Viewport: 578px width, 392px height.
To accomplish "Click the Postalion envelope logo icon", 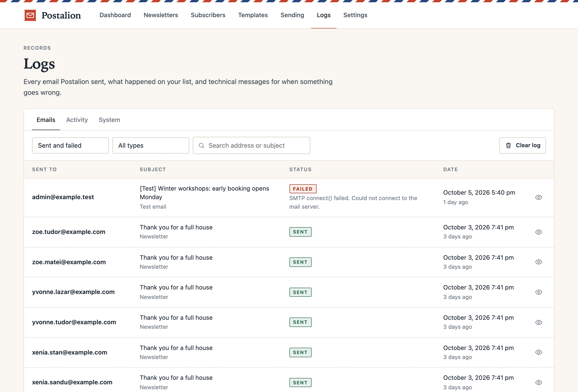I will click(x=30, y=15).
